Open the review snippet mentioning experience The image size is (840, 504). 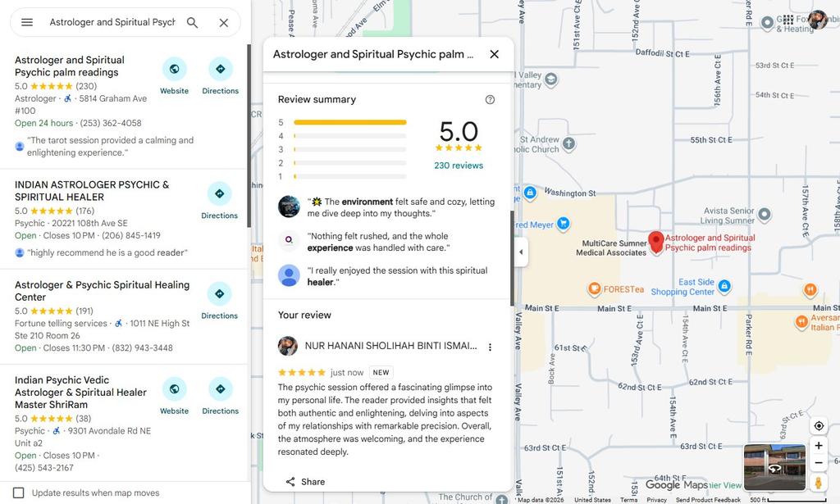click(x=378, y=242)
